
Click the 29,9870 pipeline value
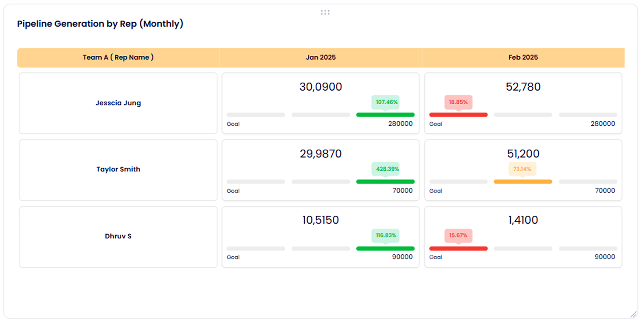320,154
